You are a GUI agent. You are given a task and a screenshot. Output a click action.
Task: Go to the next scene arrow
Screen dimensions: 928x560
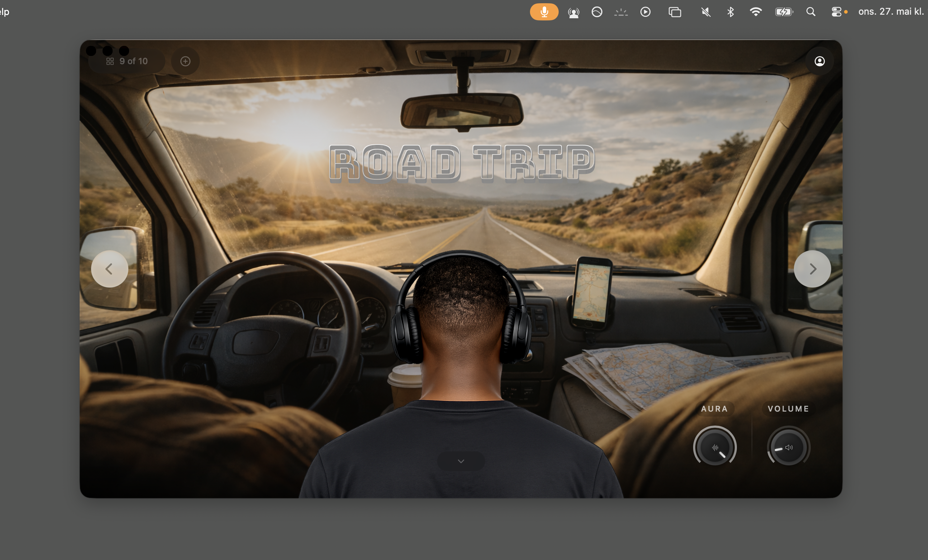[813, 269]
